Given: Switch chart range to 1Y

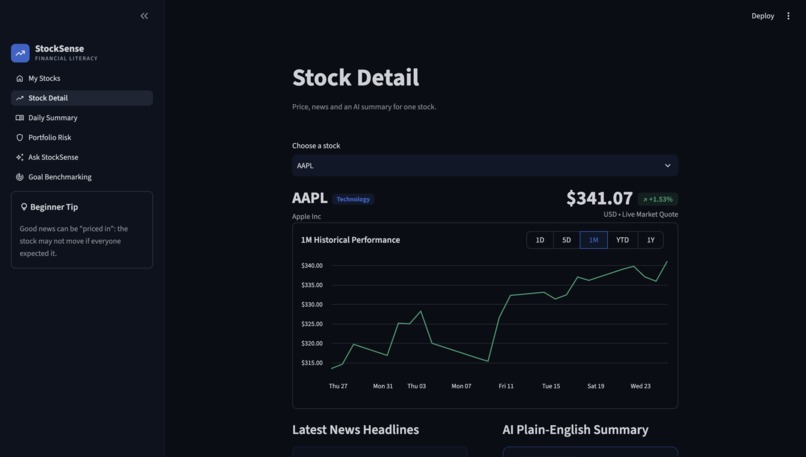Looking at the screenshot, I should 651,240.
